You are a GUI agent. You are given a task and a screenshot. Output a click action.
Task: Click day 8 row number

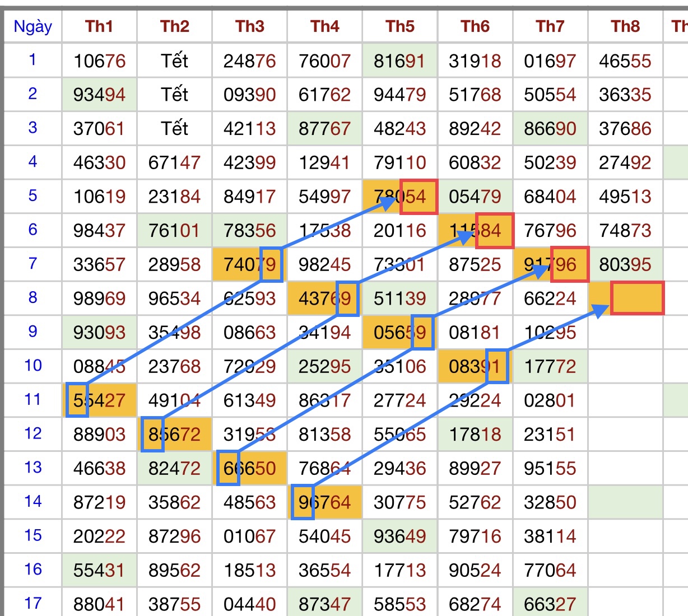(x=32, y=297)
